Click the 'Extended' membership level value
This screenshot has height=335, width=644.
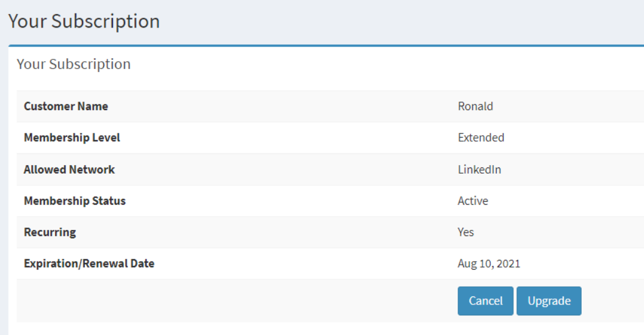point(481,138)
